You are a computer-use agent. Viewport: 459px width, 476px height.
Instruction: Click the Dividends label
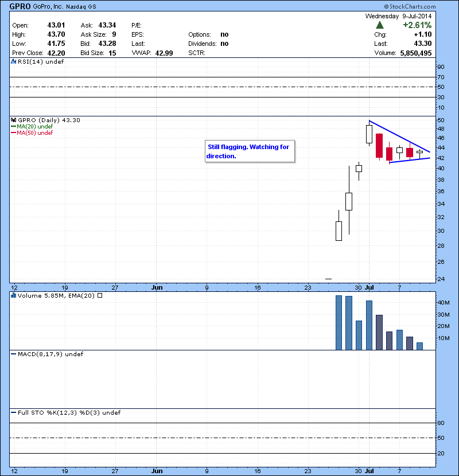pyautogui.click(x=203, y=44)
